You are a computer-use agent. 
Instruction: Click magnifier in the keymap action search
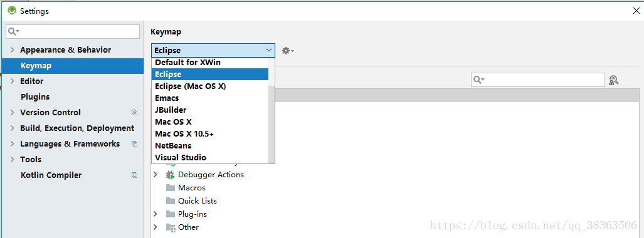click(x=479, y=80)
